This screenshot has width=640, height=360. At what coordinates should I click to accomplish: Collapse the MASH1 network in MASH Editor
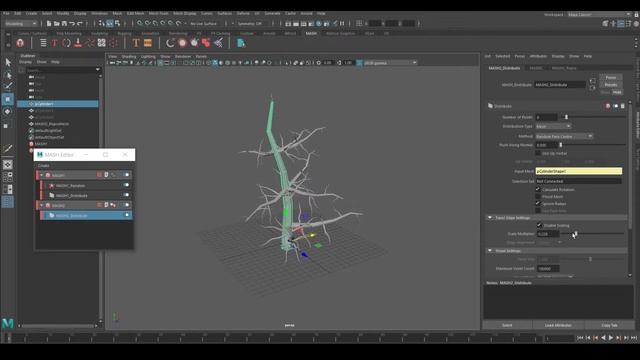click(x=42, y=175)
